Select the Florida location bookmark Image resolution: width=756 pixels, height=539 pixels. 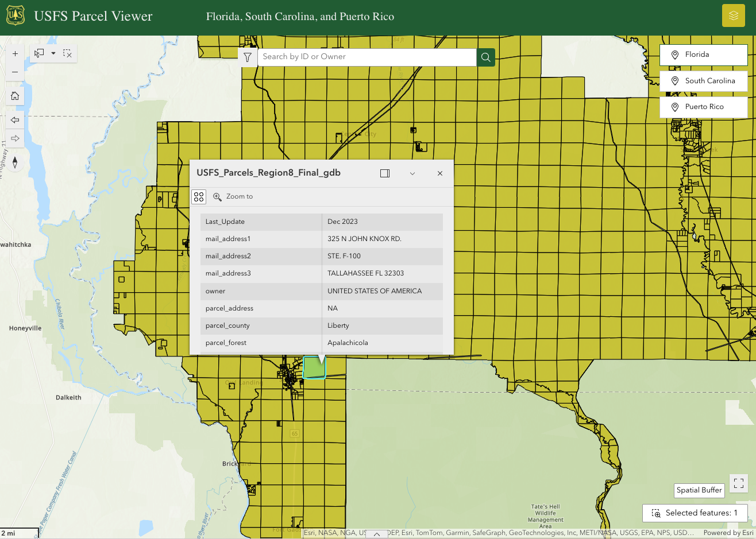point(703,55)
